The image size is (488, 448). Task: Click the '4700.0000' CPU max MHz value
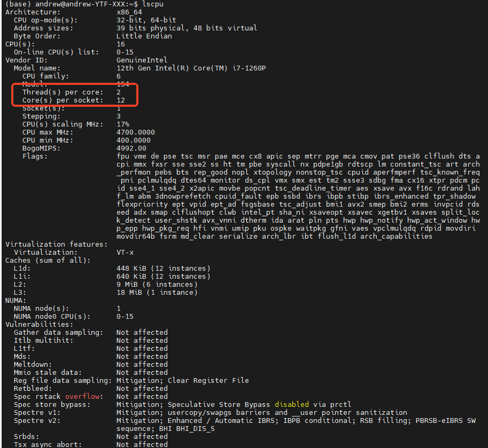[x=135, y=132]
